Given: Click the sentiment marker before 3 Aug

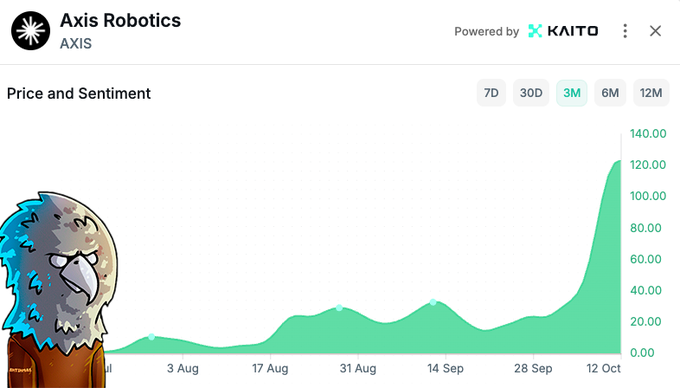Looking at the screenshot, I should pos(151,337).
